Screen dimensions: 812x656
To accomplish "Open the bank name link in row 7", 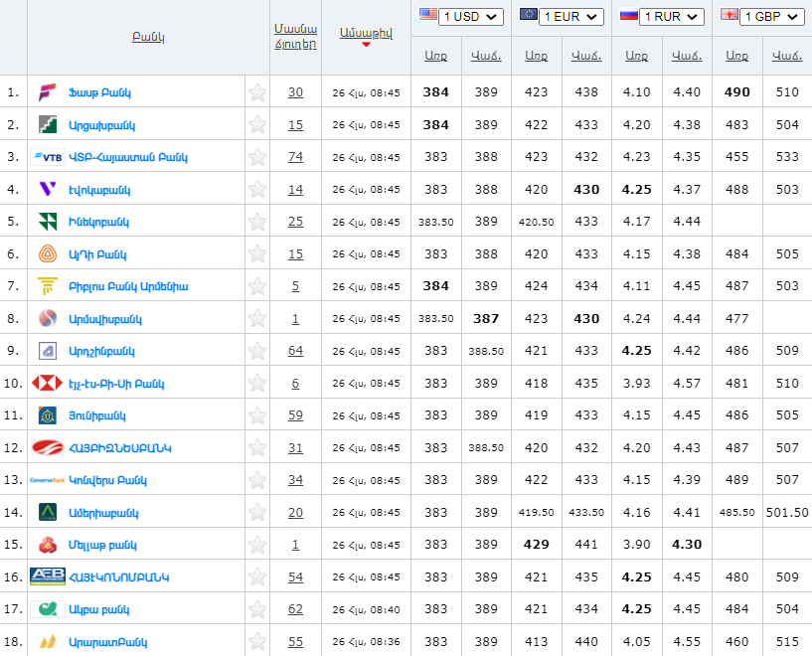I will coord(128,287).
